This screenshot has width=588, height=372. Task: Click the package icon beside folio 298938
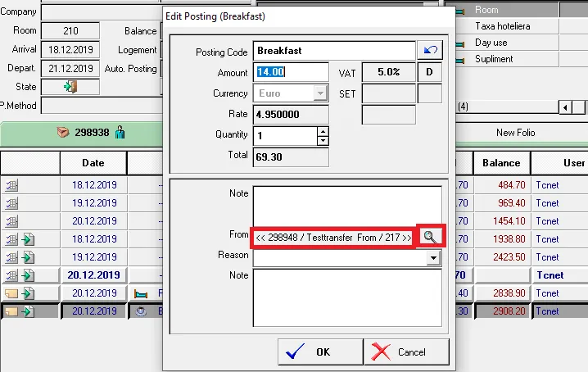[63, 132]
